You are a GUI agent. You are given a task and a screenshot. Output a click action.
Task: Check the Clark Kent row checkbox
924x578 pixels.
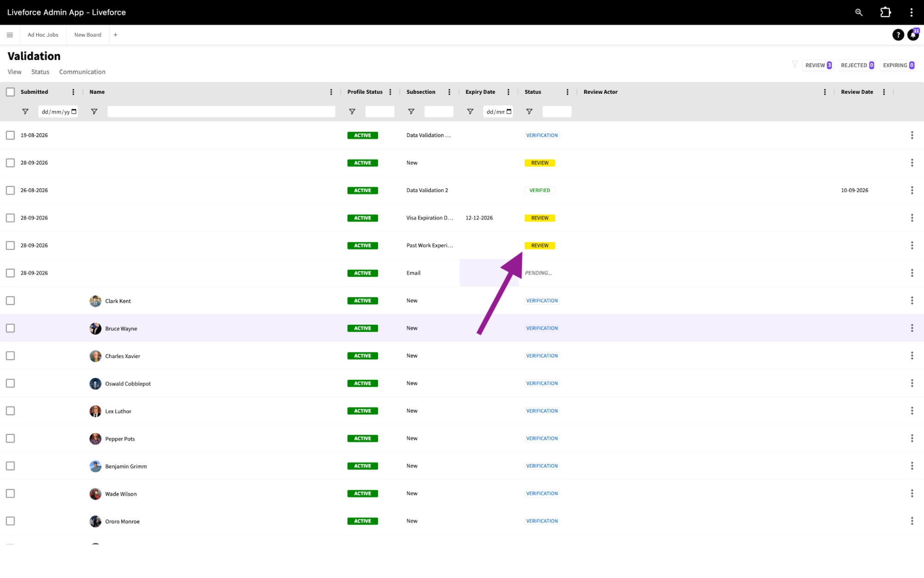(10, 300)
